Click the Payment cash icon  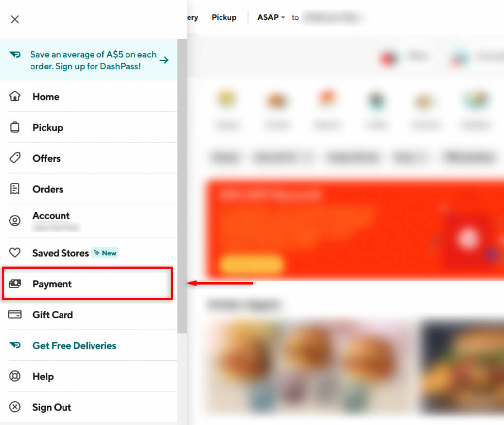[15, 284]
